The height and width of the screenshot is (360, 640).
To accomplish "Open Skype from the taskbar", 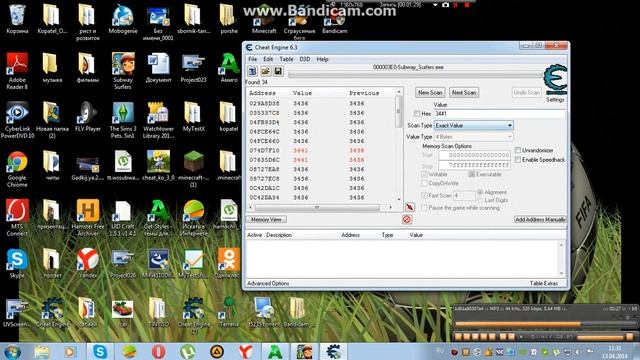I will pyautogui.click(x=100, y=351).
